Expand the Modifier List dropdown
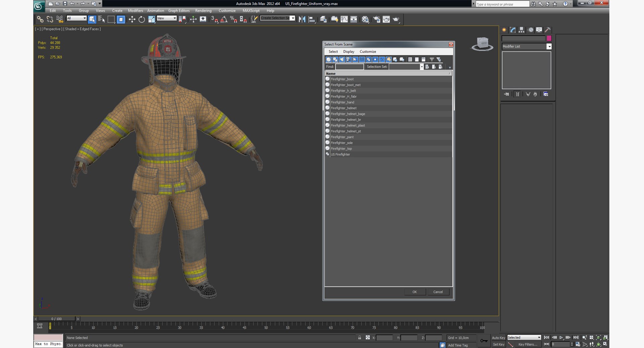 pos(549,46)
